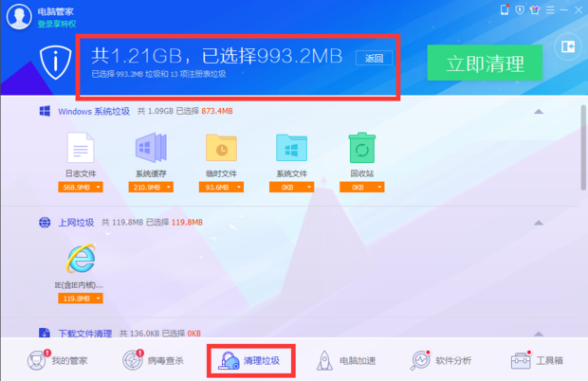Click the user avatar to log in

tap(20, 16)
